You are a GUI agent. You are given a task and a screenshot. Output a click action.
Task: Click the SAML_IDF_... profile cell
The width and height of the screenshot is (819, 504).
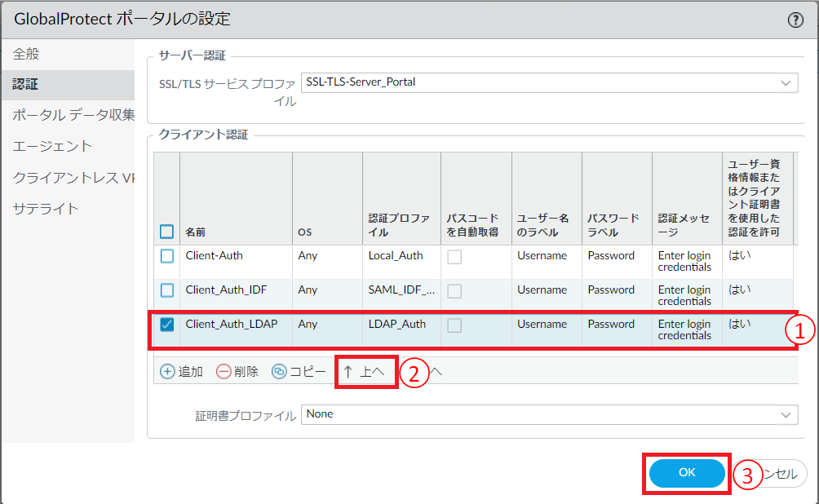tap(401, 290)
